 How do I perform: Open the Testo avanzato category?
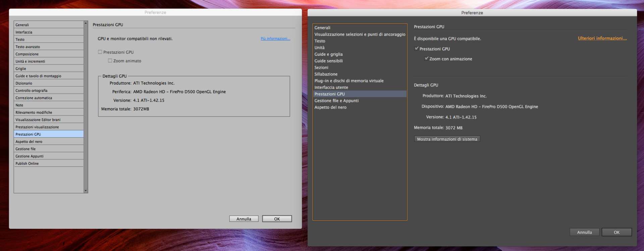point(49,47)
